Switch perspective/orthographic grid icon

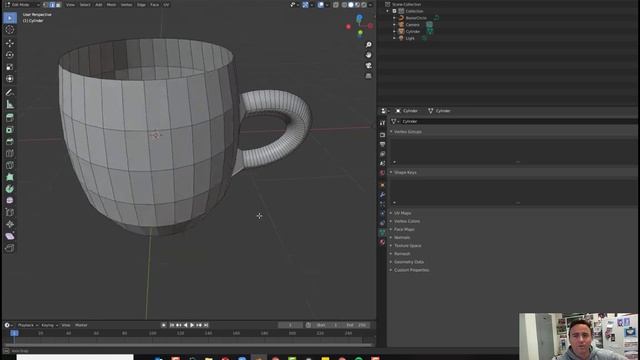369,76
